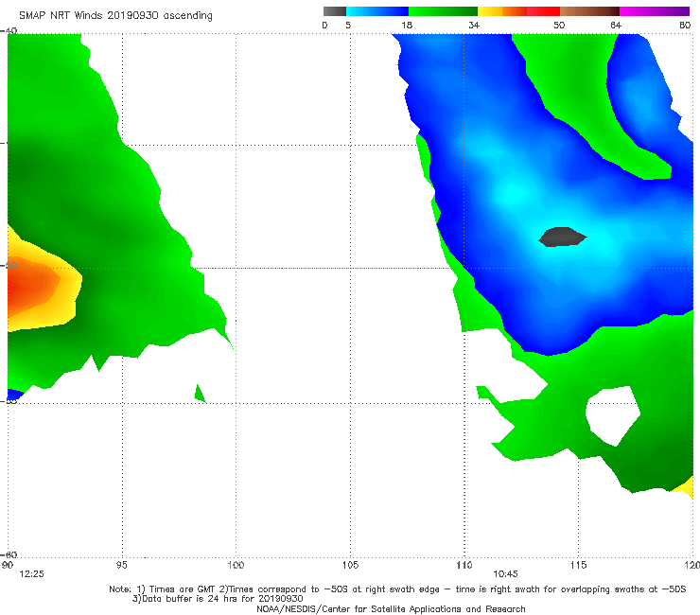Click the "34" color bar label
Image resolution: width=700 pixels, height=615 pixels.
[474, 25]
